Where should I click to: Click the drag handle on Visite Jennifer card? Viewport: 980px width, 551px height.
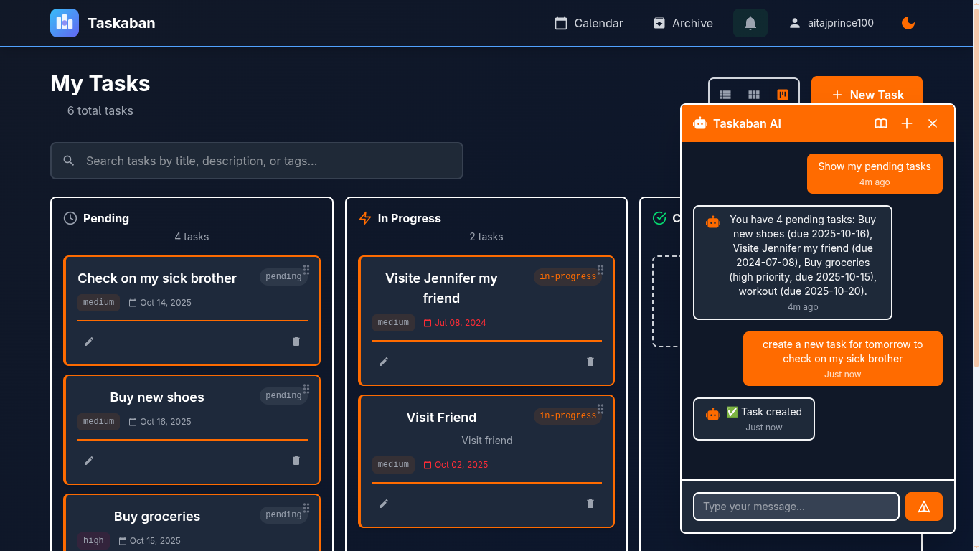pyautogui.click(x=600, y=270)
